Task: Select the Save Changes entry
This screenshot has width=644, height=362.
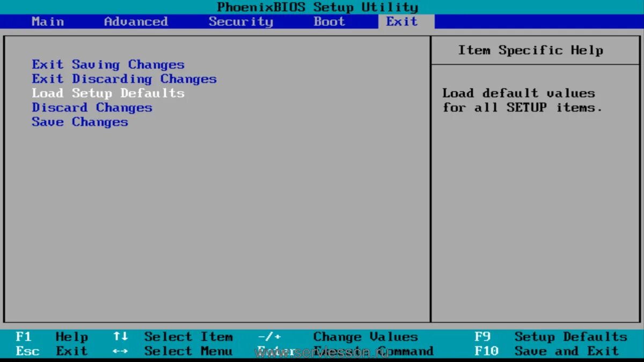Action: (x=79, y=122)
